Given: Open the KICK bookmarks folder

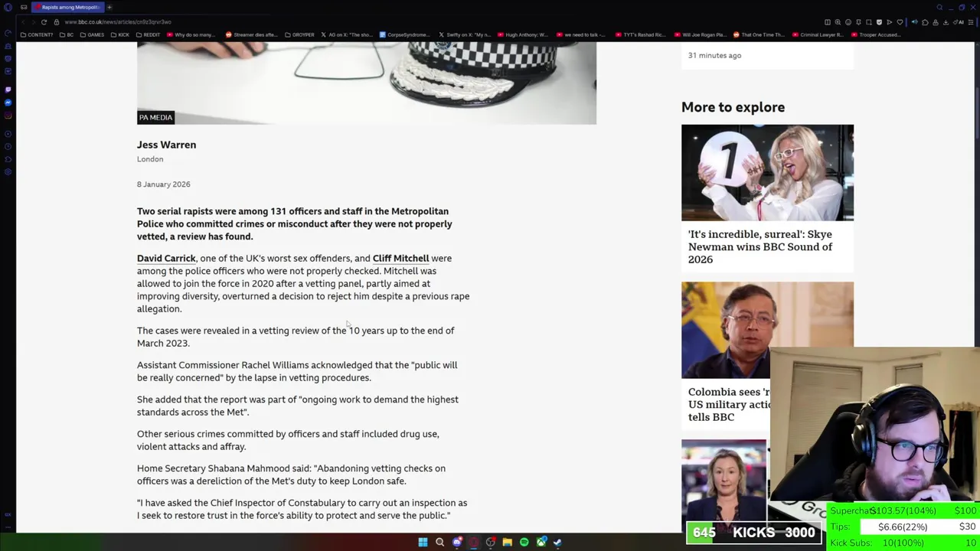Looking at the screenshot, I should pyautogui.click(x=119, y=34).
